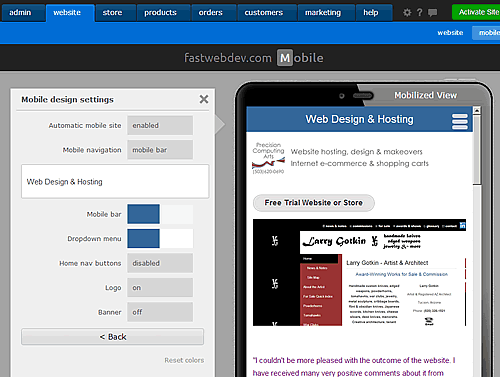Click the Activate Site button
This screenshot has width=500, height=377.
[x=476, y=12]
